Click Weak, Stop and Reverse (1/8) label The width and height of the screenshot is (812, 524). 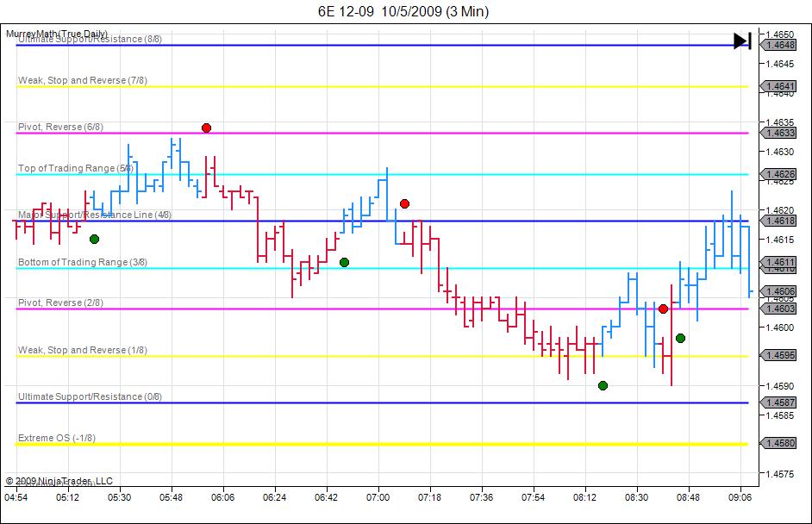coord(83,350)
